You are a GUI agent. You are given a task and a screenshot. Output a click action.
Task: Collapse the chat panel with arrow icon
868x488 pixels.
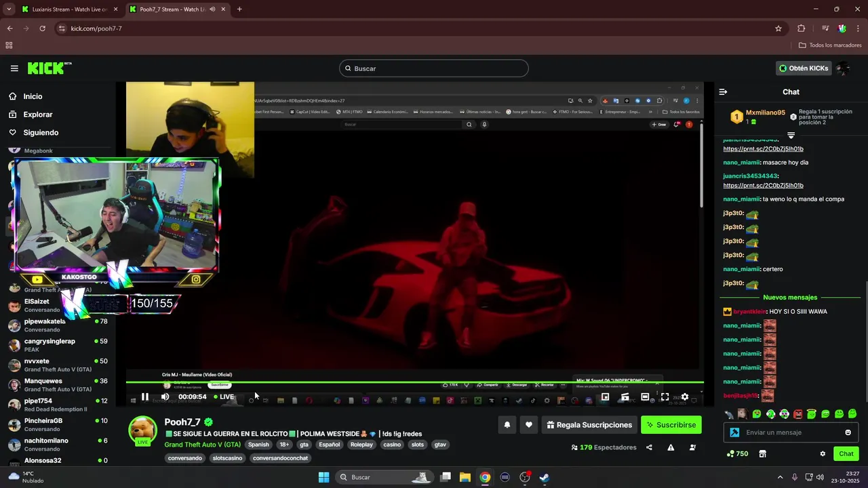point(723,91)
